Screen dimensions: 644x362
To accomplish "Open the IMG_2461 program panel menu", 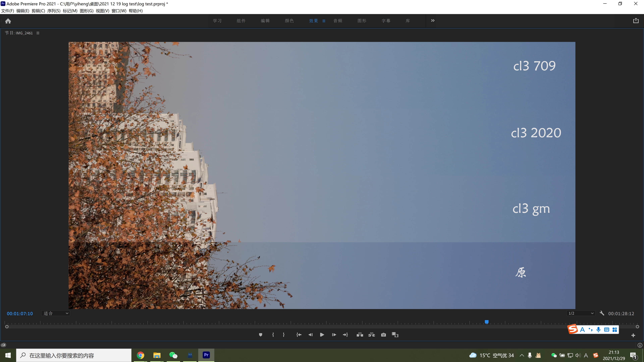I will point(38,33).
